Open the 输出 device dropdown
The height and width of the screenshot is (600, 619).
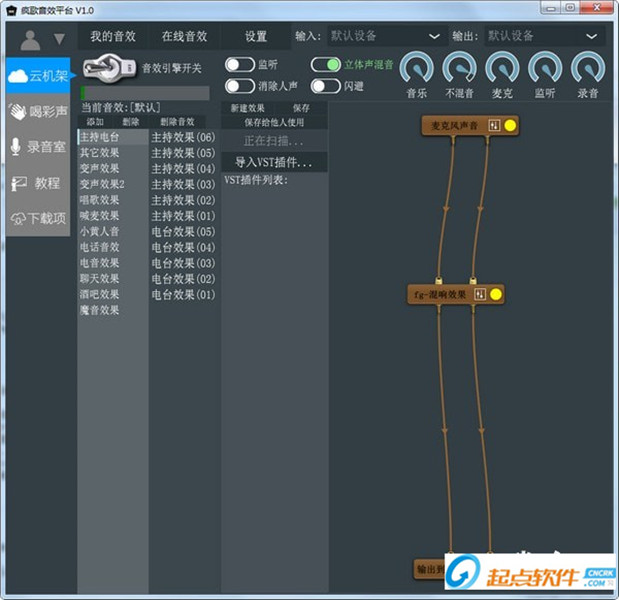tap(544, 36)
